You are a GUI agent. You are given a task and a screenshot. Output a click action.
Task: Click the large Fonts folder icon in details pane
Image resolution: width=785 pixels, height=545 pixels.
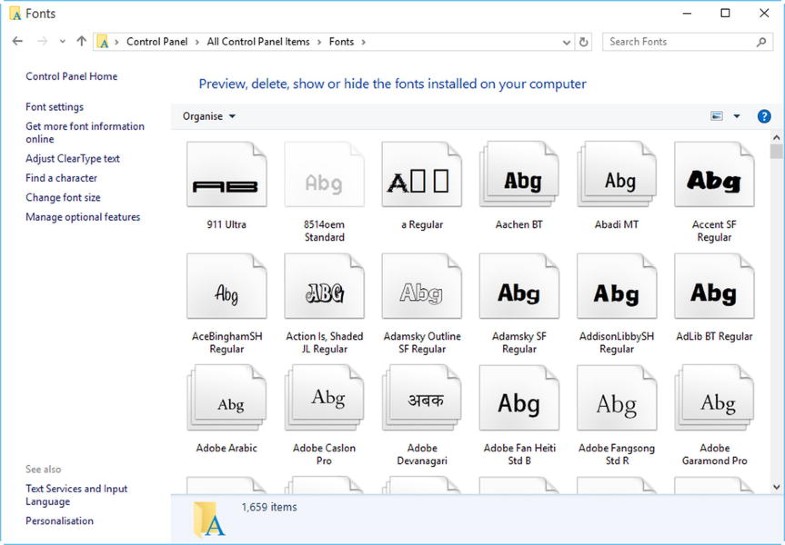click(x=209, y=518)
